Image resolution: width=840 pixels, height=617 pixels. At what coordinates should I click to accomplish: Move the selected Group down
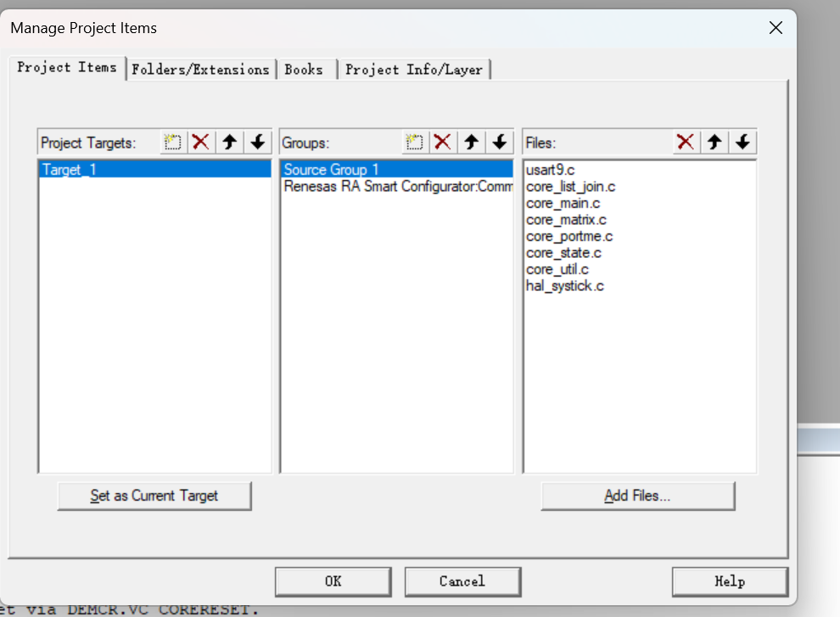click(x=500, y=143)
